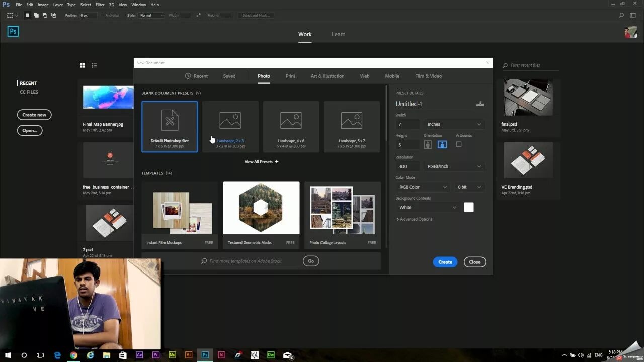Click the Go button for Adobe Stock
This screenshot has height=362, width=644.
(311, 261)
